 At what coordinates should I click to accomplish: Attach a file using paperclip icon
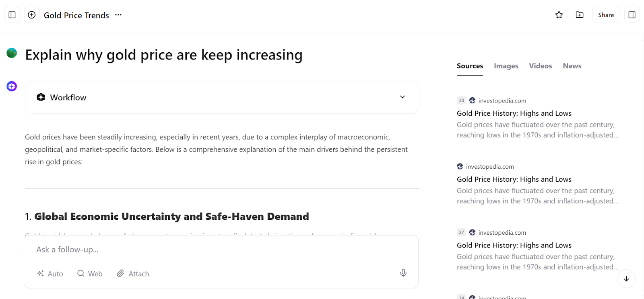tap(133, 274)
